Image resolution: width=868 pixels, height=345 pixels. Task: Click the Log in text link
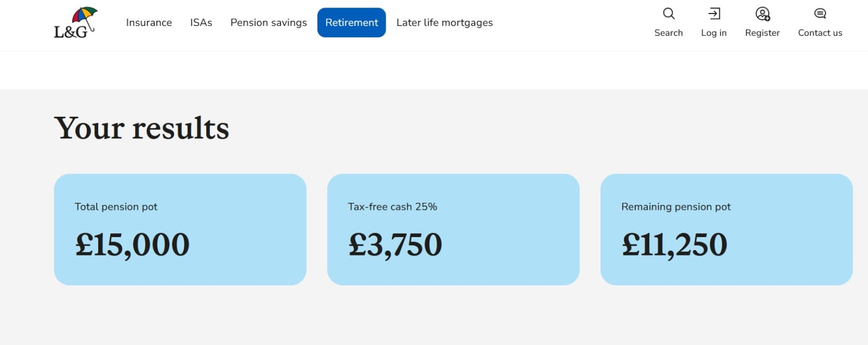(x=714, y=33)
